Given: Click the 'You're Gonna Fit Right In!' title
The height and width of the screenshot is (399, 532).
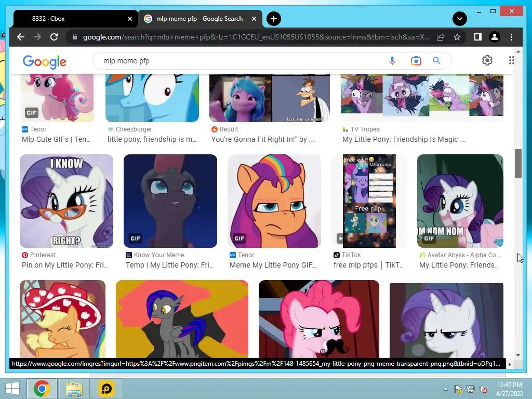Looking at the screenshot, I should [x=263, y=139].
